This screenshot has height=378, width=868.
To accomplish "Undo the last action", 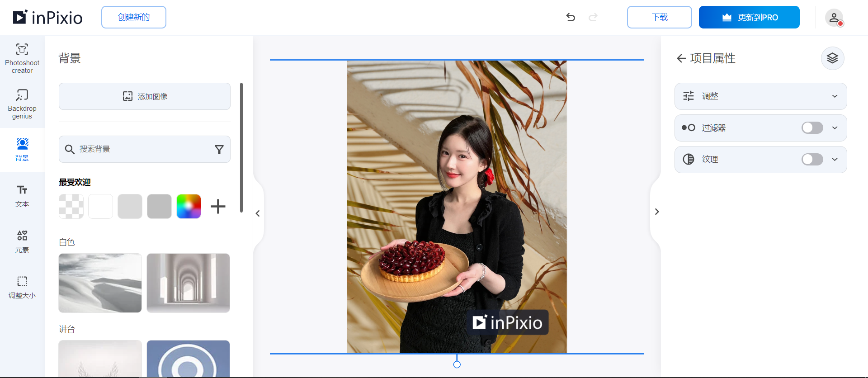I will [571, 17].
